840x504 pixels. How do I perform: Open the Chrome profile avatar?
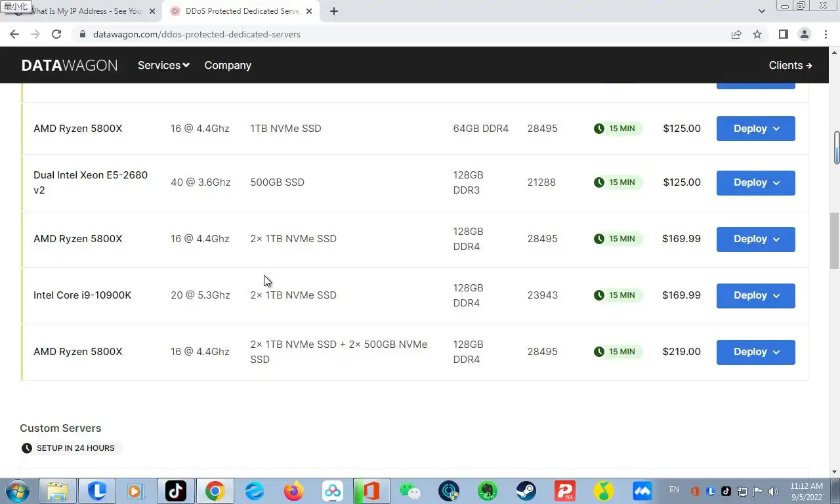click(805, 34)
